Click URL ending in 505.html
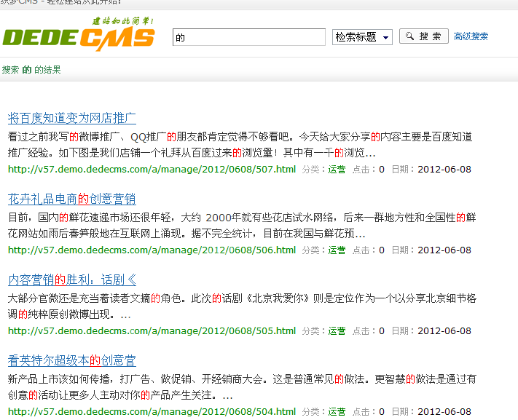Screen dimensions: 518x420 [x=152, y=331]
